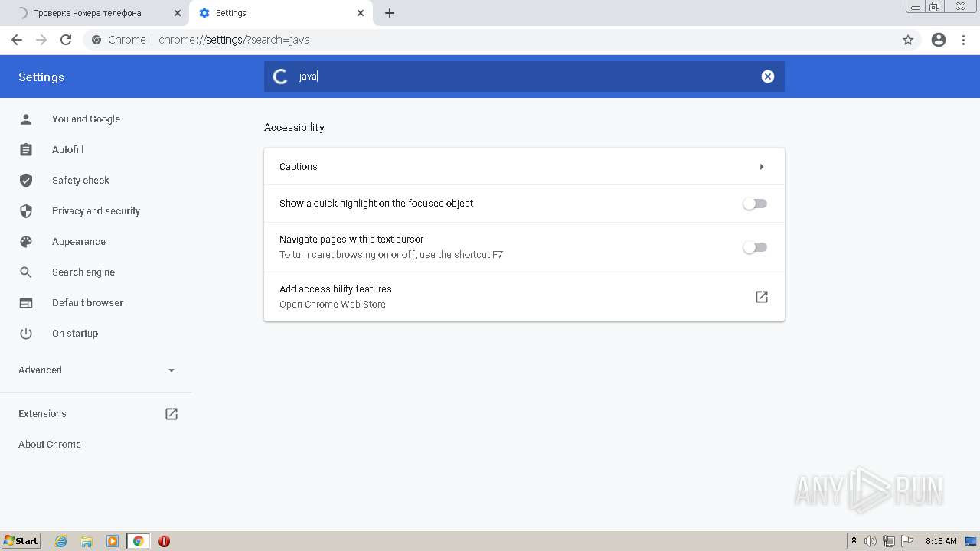Image resolution: width=980 pixels, height=551 pixels.
Task: Enable navigate pages with text cursor
Action: point(755,247)
